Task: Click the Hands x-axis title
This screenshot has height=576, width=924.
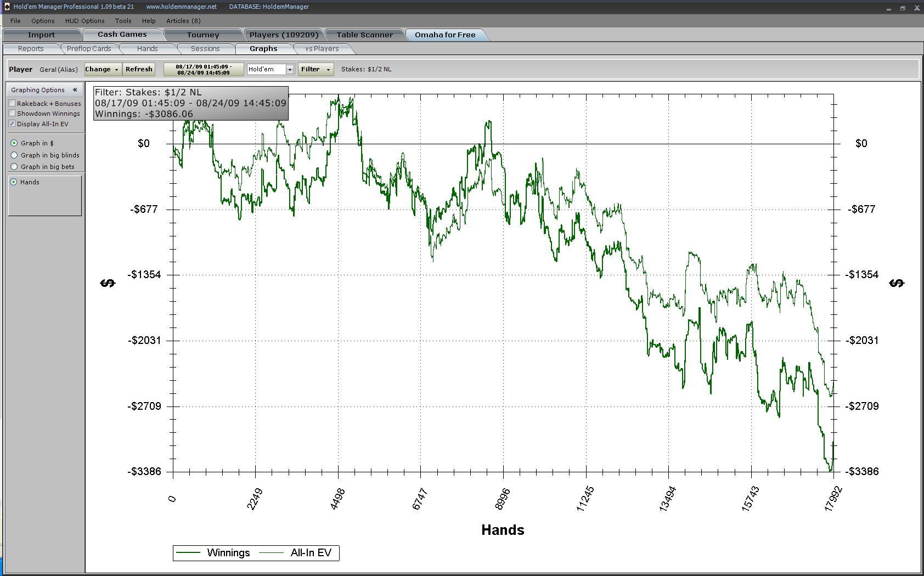Action: (x=503, y=530)
